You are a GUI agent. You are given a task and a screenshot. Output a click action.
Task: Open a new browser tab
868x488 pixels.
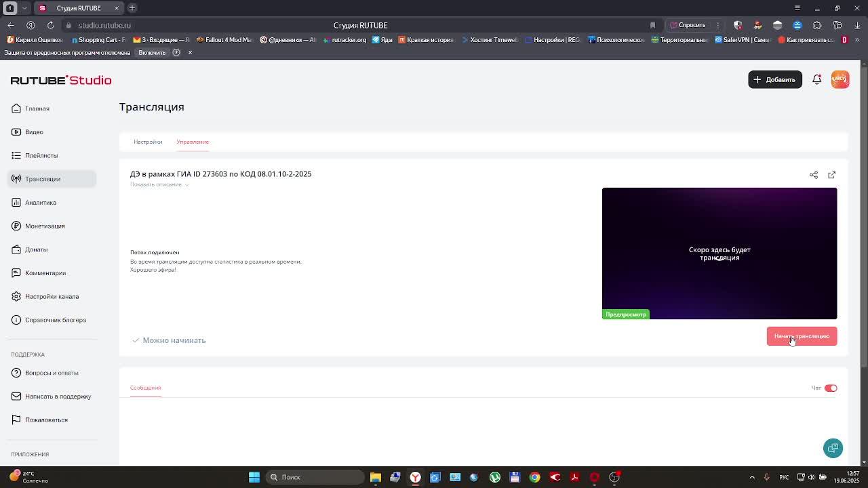[x=132, y=8]
